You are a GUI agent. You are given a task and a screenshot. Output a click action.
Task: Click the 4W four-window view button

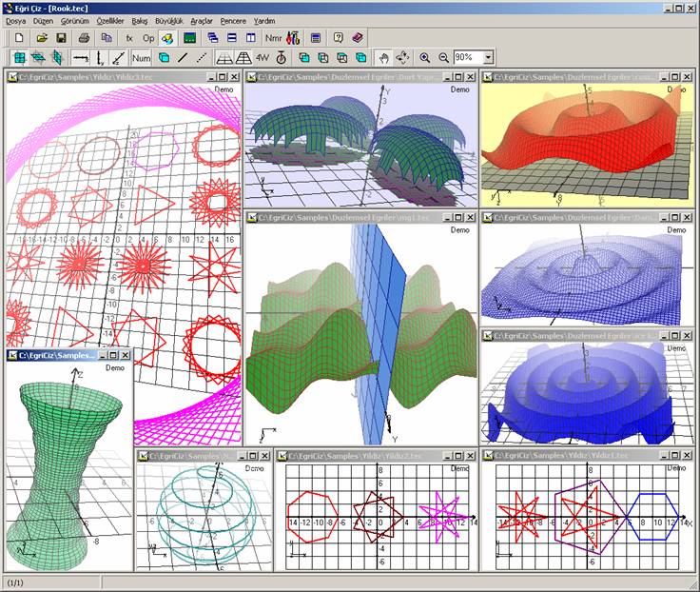pyautogui.click(x=262, y=58)
